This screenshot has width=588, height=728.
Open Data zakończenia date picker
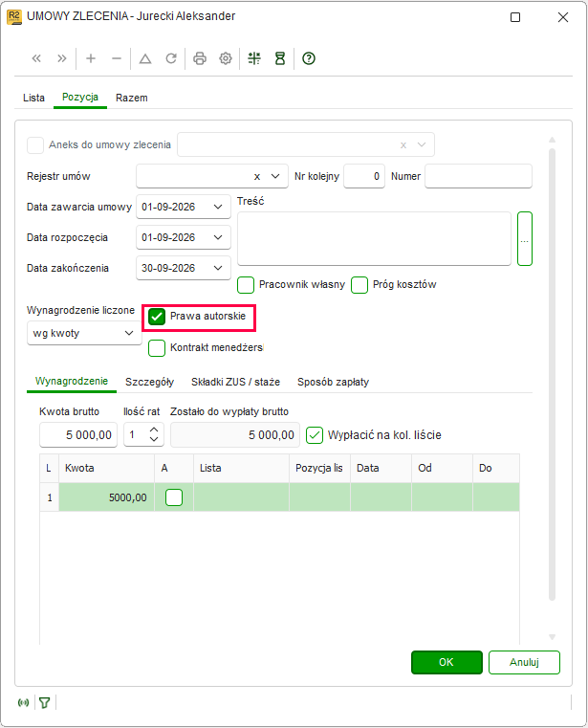(218, 268)
